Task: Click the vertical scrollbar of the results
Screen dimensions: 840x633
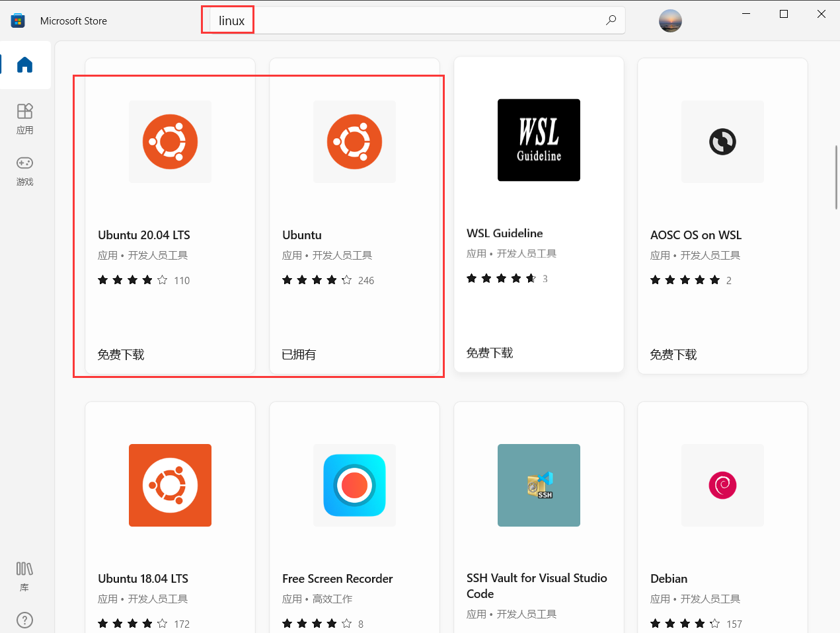Action: 836,177
